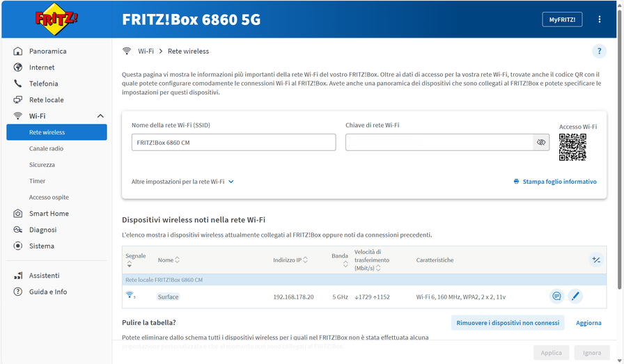Click the Diagnosi icon

click(18, 230)
